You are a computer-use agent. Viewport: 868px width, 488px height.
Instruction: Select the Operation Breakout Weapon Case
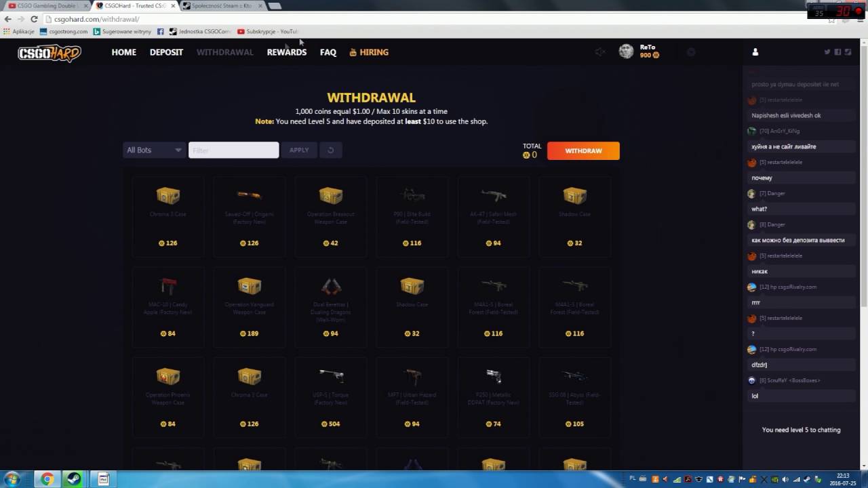tap(331, 217)
